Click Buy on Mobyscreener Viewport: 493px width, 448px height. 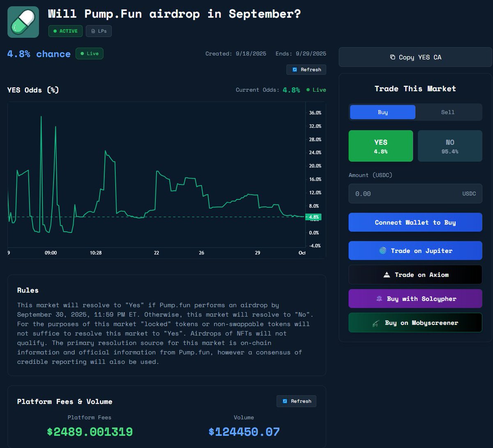415,323
